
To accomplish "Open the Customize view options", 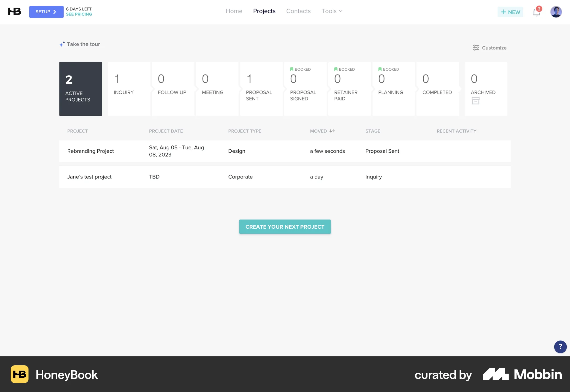I will pyautogui.click(x=490, y=48).
